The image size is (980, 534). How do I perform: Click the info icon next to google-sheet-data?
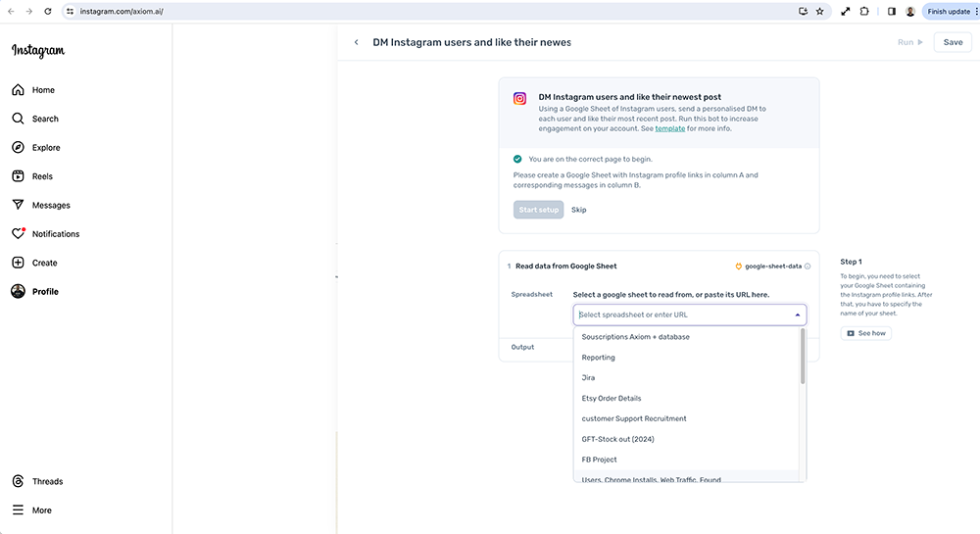(x=808, y=267)
